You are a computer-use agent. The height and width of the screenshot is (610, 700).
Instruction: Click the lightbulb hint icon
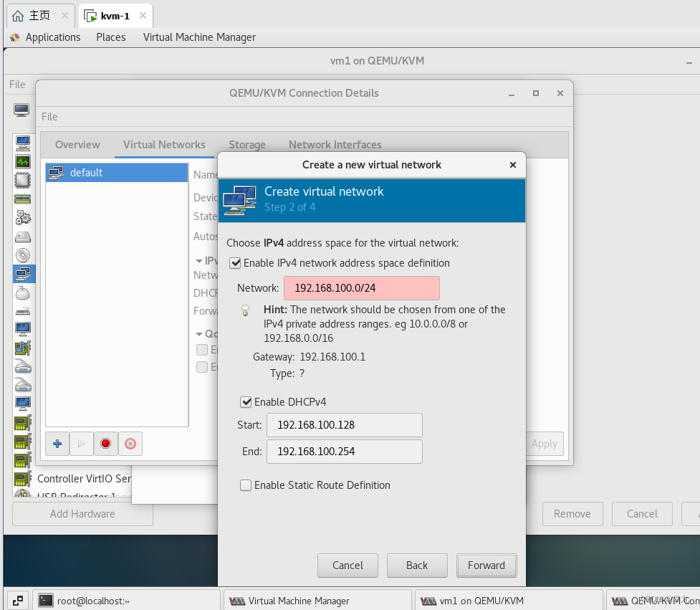point(245,310)
